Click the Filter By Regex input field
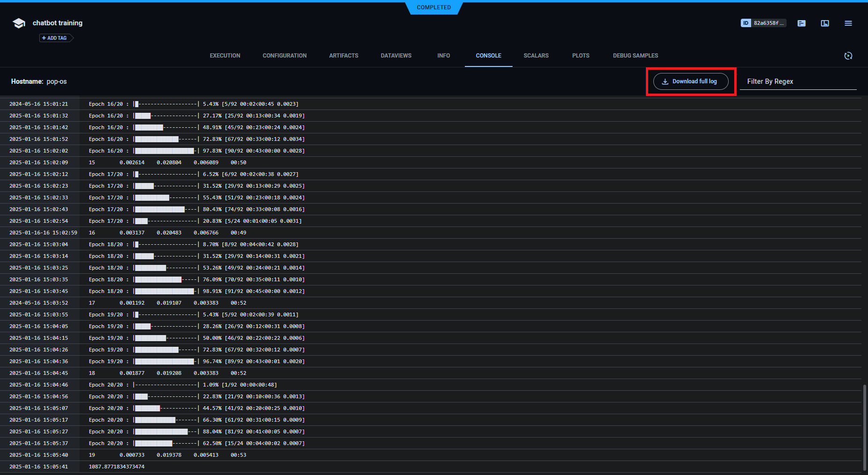The image size is (868, 475). click(x=795, y=81)
